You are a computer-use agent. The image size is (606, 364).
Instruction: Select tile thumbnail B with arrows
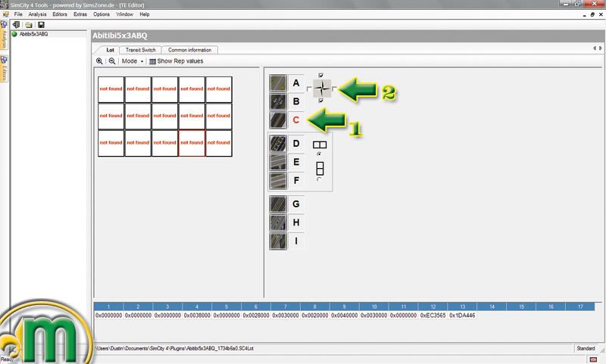pyautogui.click(x=278, y=101)
